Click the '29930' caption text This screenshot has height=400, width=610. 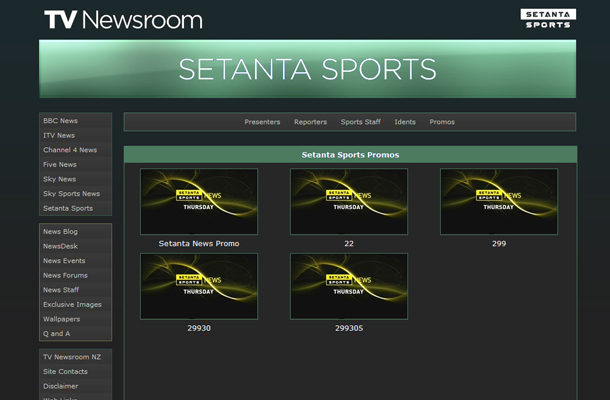pyautogui.click(x=199, y=328)
